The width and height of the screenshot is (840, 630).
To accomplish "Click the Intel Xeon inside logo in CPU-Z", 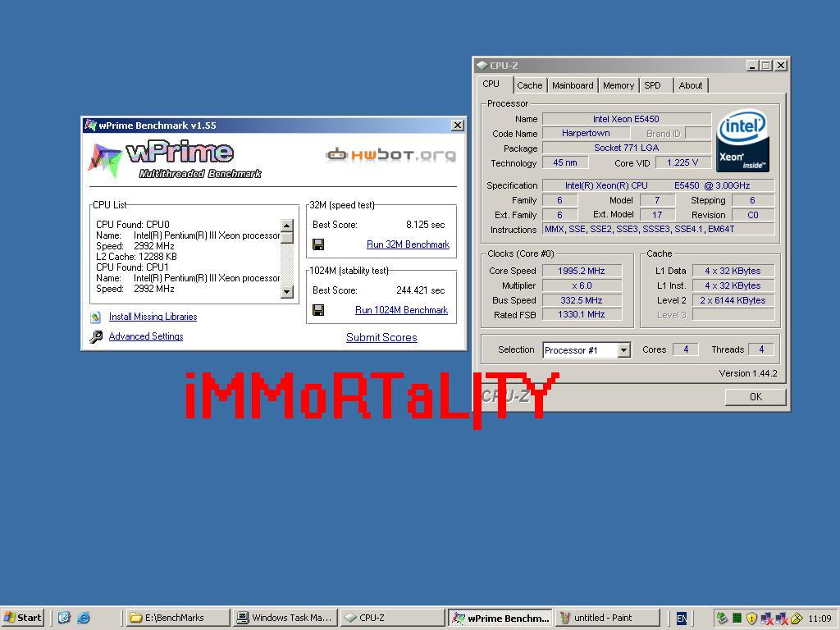I will pyautogui.click(x=742, y=141).
